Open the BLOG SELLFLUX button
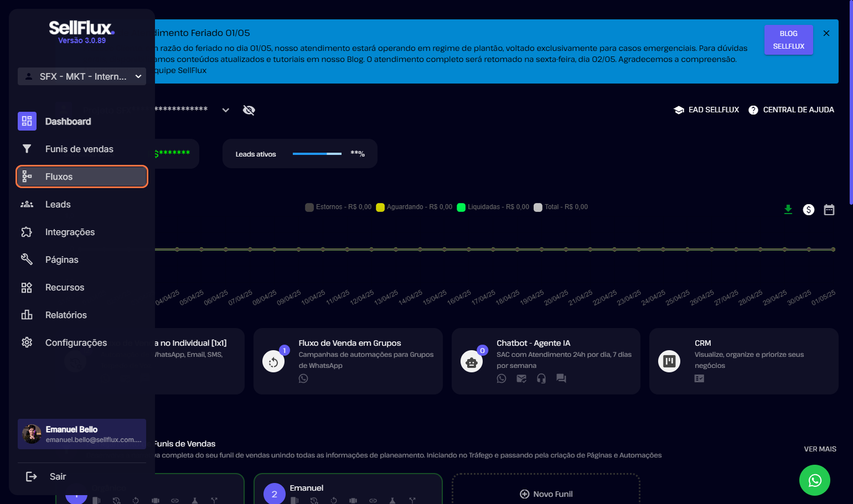853x504 pixels. [789, 40]
